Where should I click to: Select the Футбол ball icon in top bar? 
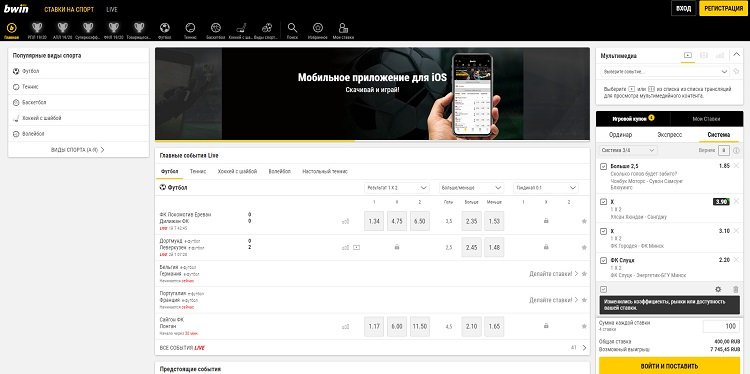(165, 28)
